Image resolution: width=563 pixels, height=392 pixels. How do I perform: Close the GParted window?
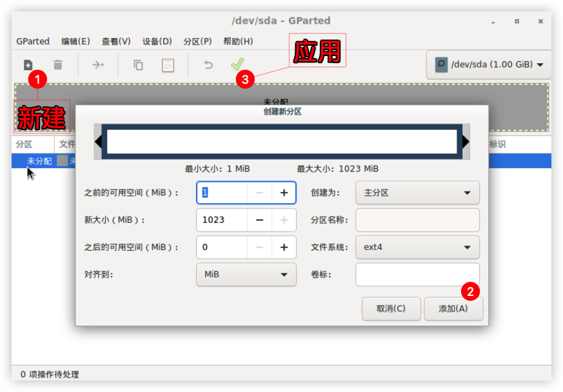540,21
